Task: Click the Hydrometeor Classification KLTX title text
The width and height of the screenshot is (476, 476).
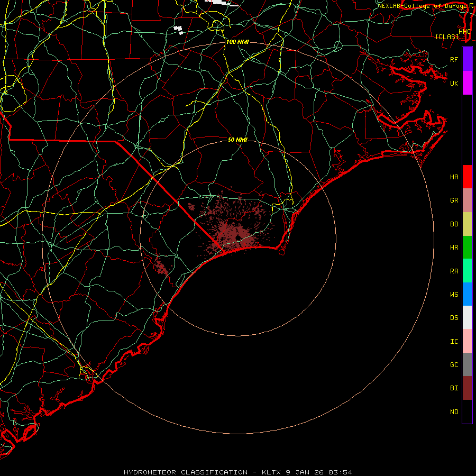Action: (237, 472)
